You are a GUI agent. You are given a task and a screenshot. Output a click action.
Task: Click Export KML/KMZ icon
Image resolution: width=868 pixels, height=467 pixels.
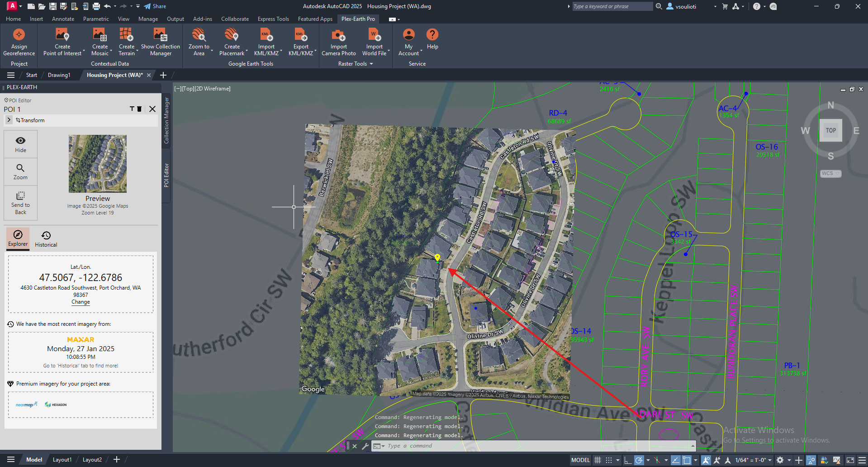tap(301, 35)
